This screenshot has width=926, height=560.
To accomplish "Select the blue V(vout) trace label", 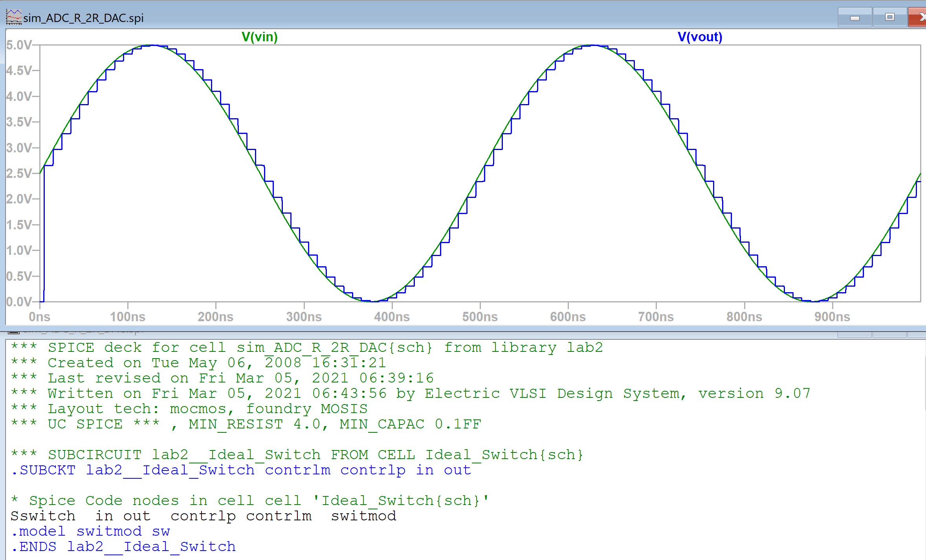I will click(700, 37).
